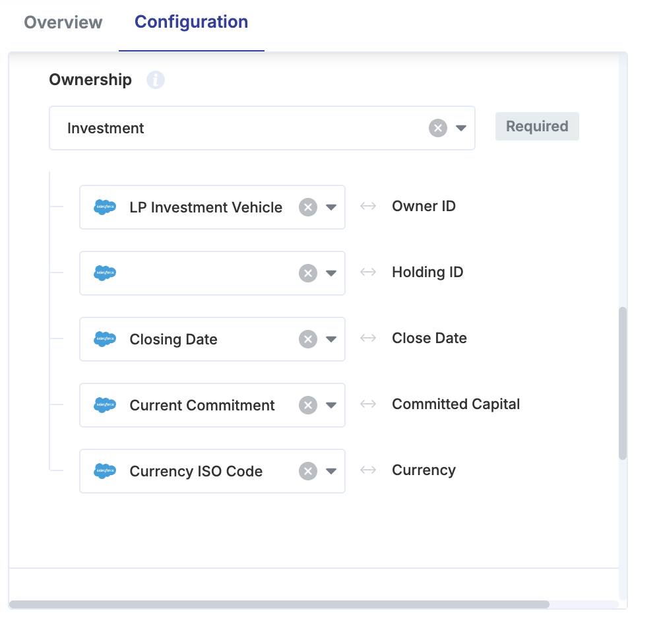Click the Required badge

(537, 126)
